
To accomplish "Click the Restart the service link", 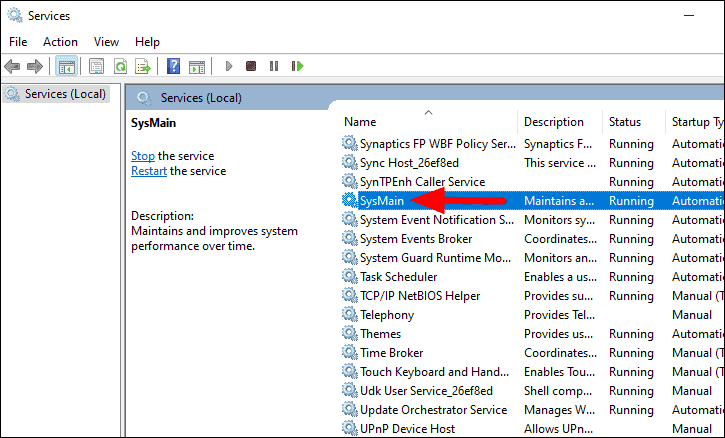I will [149, 171].
